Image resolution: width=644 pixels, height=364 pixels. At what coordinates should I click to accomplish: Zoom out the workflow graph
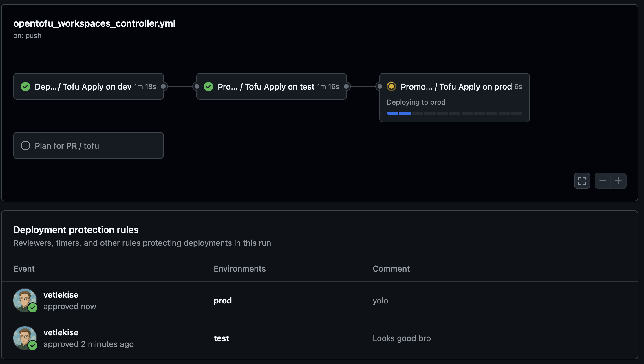coord(603,181)
